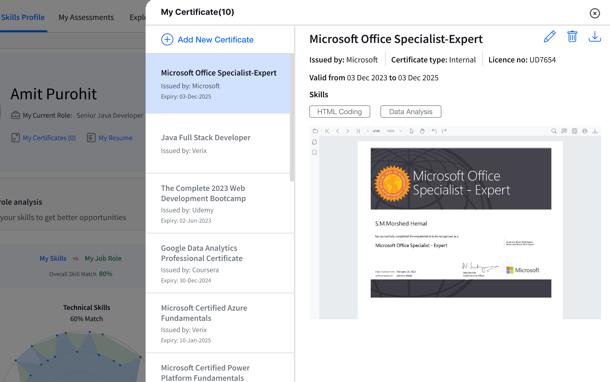Click Licence no: UD7654 text
The width and height of the screenshot is (610, 382).
tap(522, 60)
